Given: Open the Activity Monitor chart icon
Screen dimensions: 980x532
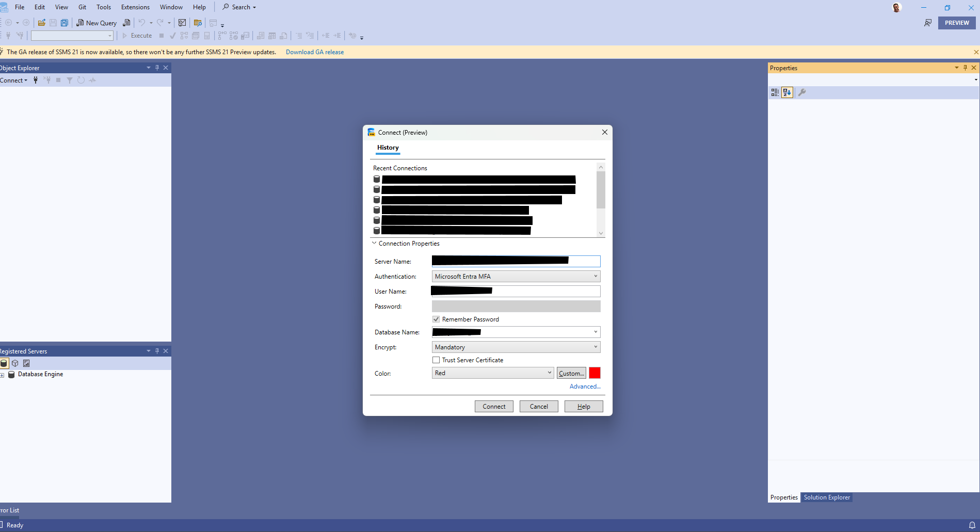Looking at the screenshot, I should pos(182,23).
